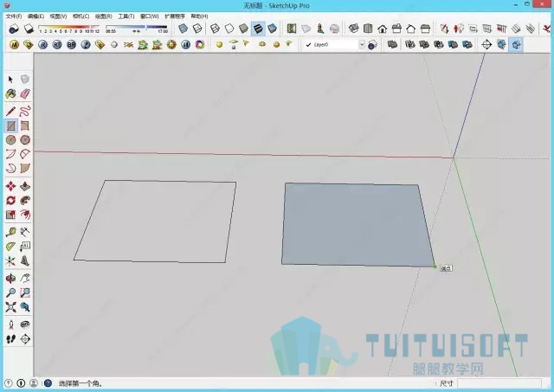Select the Pan hand tool
Viewport: 554px width, 392px height.
pyautogui.click(x=25, y=279)
